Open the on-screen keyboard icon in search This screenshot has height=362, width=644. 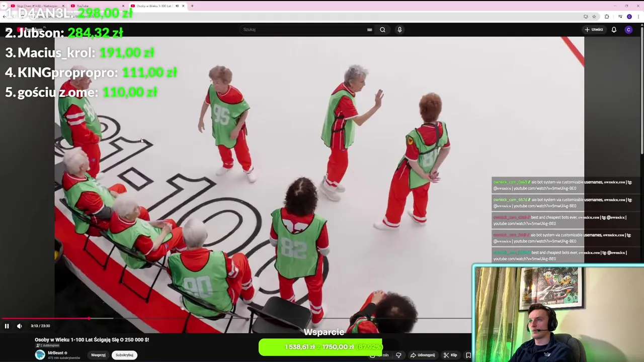[369, 30]
